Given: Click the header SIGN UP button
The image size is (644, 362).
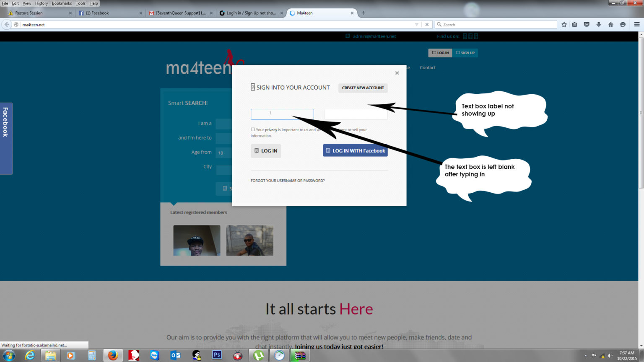Looking at the screenshot, I should 465,53.
